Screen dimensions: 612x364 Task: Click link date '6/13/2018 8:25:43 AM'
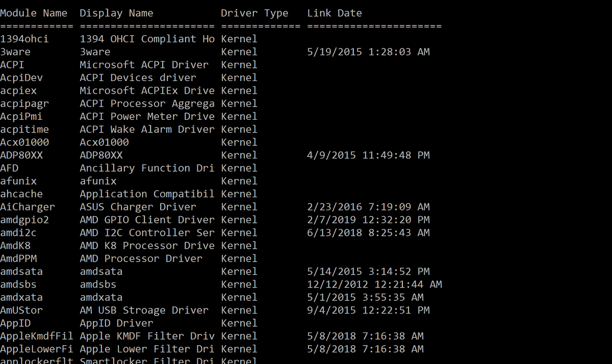tap(368, 232)
